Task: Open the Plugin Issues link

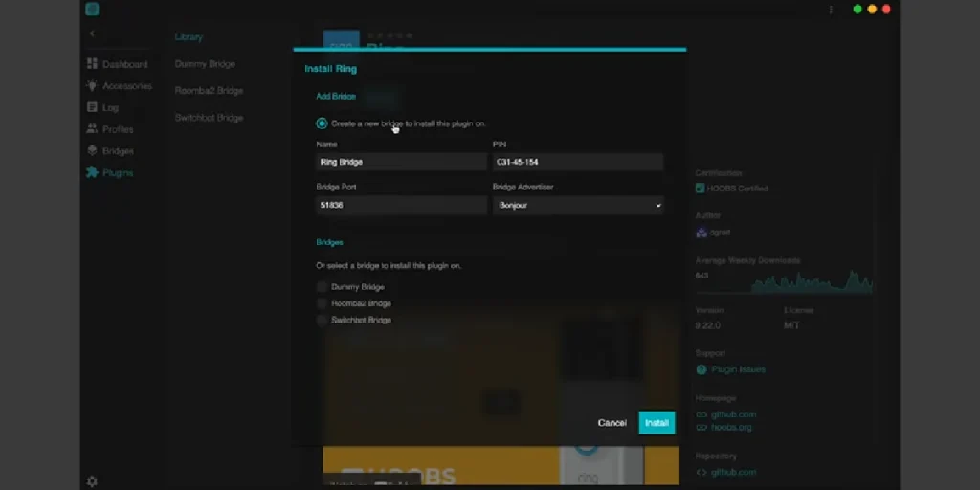Action: click(x=738, y=369)
